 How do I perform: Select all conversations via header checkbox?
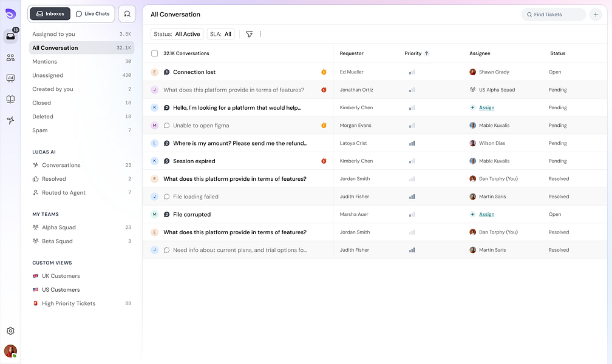(x=154, y=53)
